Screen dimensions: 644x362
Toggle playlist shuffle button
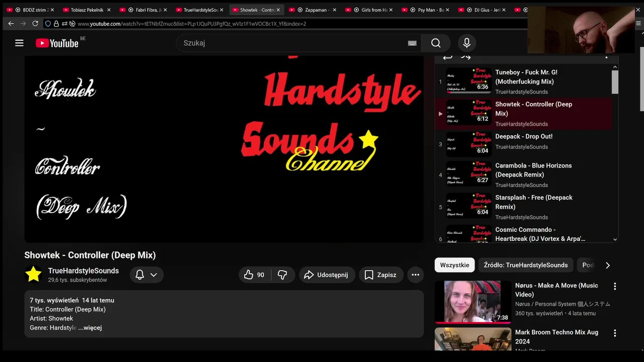tap(466, 57)
